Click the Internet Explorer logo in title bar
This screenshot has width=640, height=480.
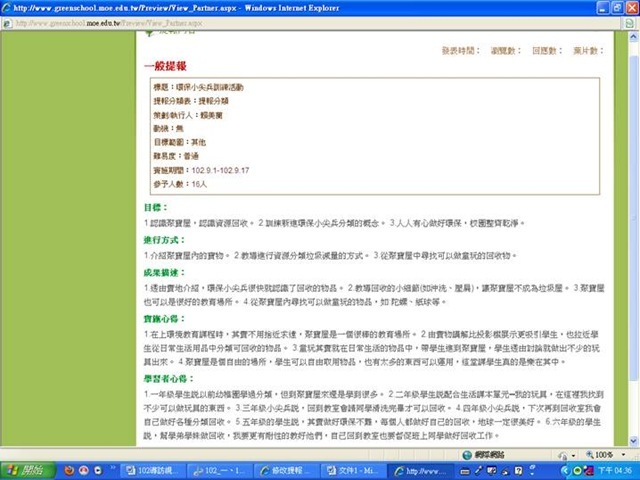point(7,8)
